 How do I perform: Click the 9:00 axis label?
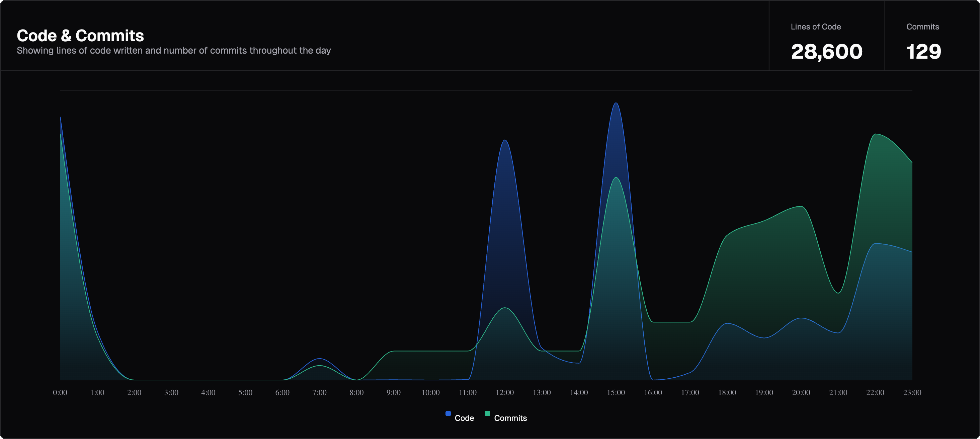point(393,392)
